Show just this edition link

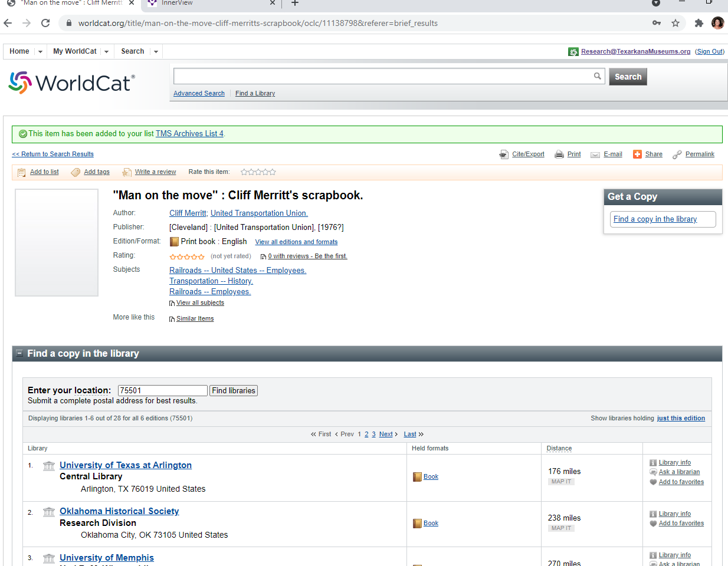(x=681, y=418)
